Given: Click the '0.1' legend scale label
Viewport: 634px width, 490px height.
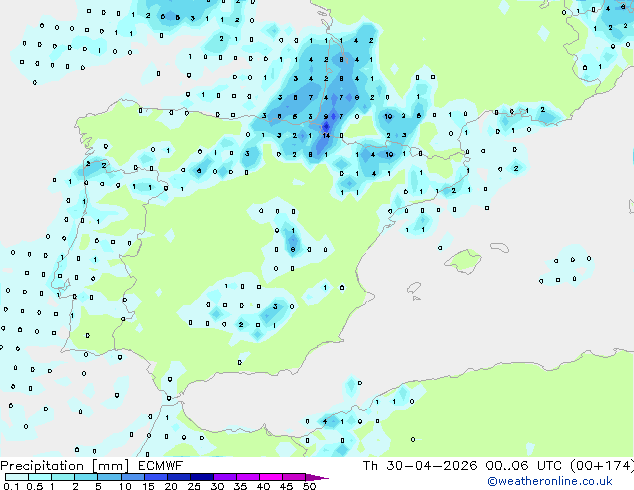Looking at the screenshot, I should (11, 486).
